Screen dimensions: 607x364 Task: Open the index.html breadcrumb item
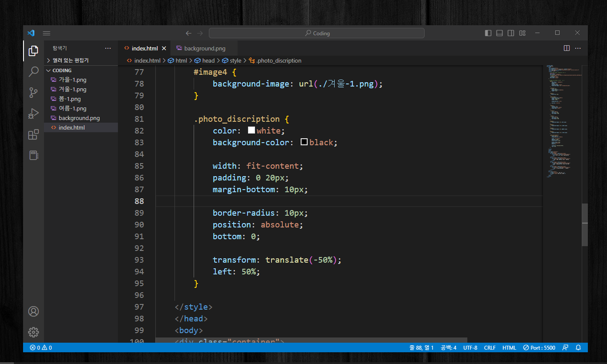(x=144, y=60)
